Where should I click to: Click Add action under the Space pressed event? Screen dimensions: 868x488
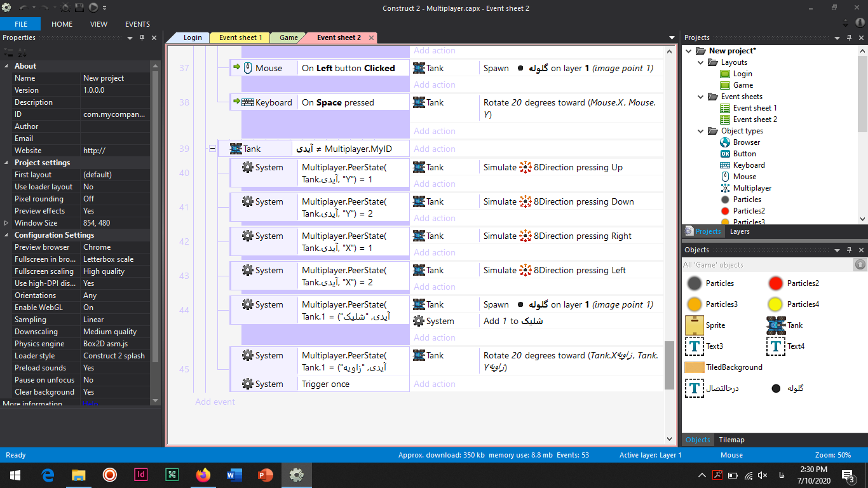click(x=435, y=132)
